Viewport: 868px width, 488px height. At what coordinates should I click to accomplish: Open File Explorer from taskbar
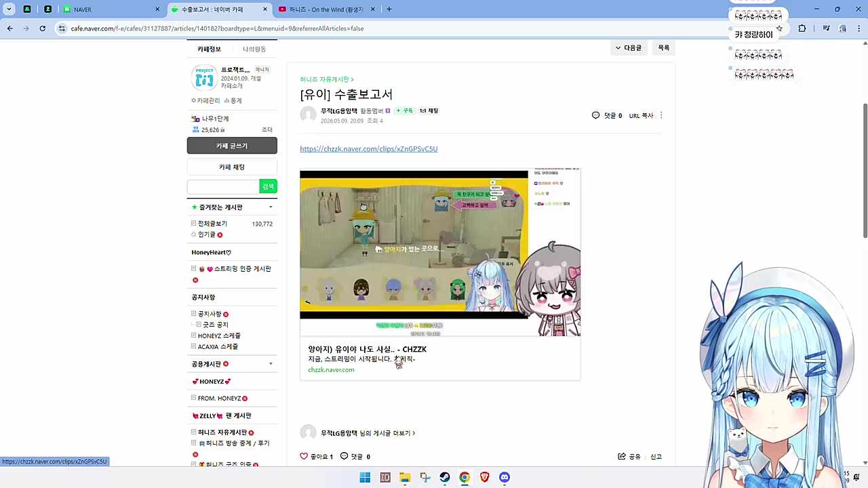point(405,477)
